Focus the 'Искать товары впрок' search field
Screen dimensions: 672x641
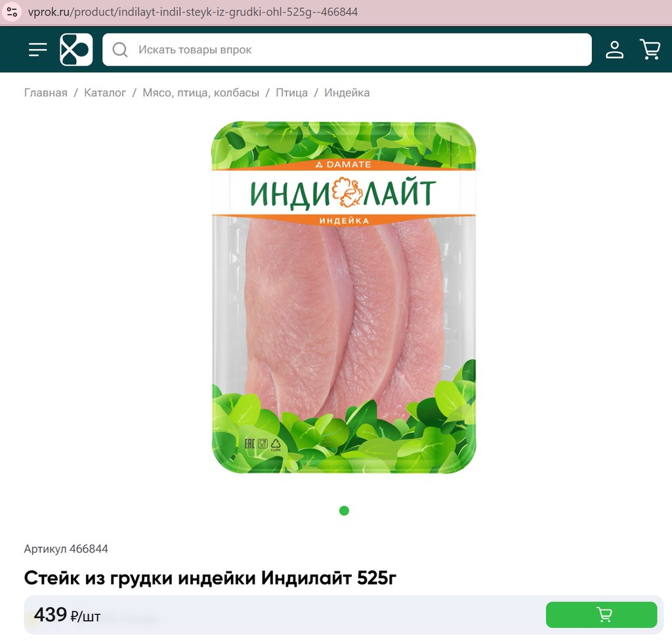(347, 50)
